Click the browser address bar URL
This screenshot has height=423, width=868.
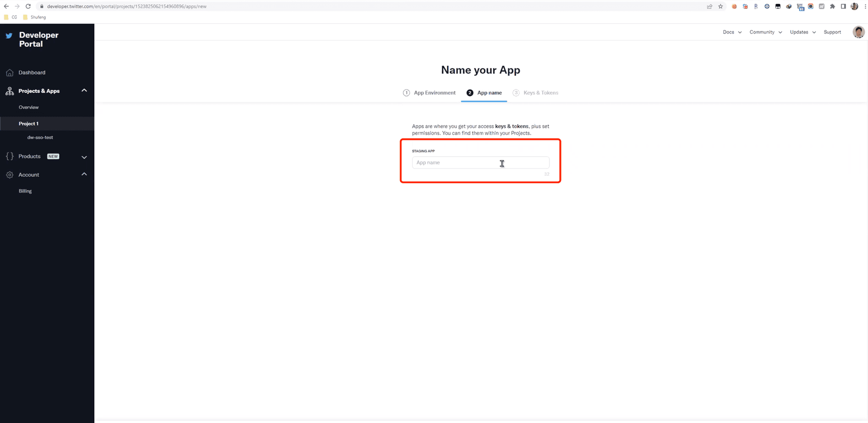(126, 7)
